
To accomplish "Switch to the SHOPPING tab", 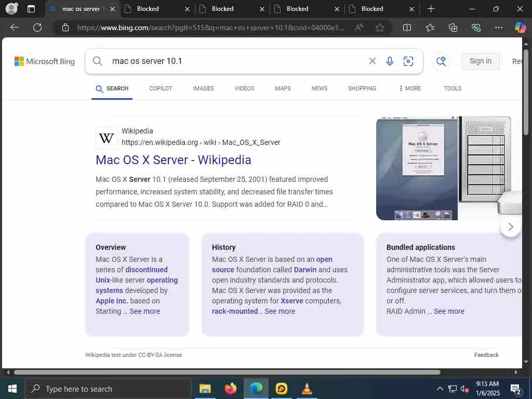I will 362,88.
